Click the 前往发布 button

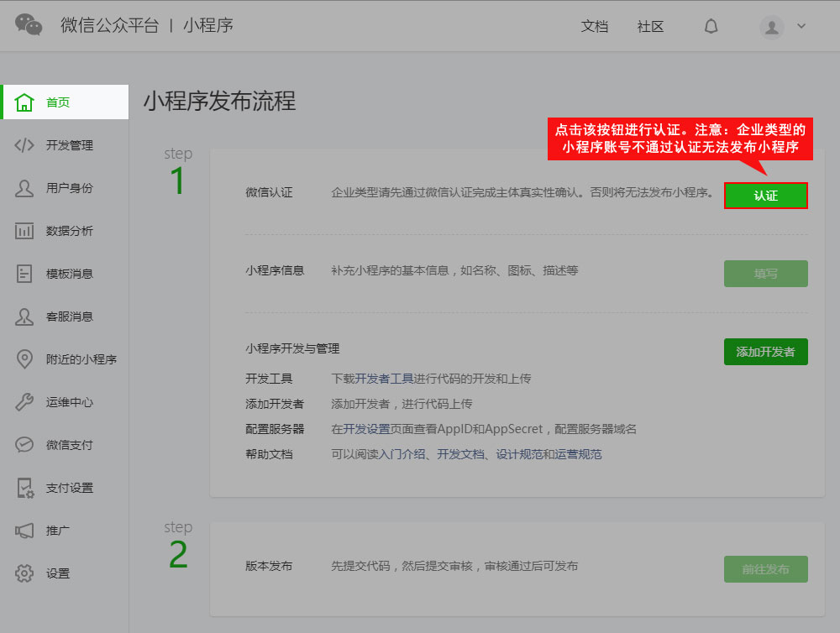pyautogui.click(x=765, y=569)
